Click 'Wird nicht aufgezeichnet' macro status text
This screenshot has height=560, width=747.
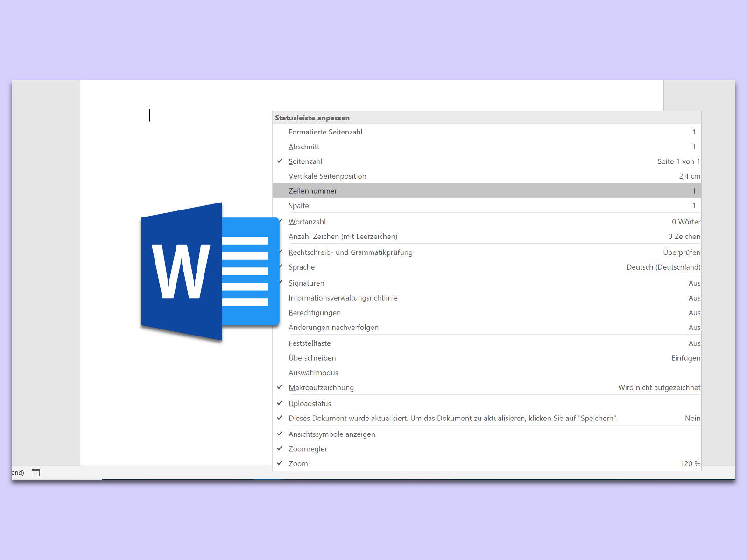(x=659, y=388)
